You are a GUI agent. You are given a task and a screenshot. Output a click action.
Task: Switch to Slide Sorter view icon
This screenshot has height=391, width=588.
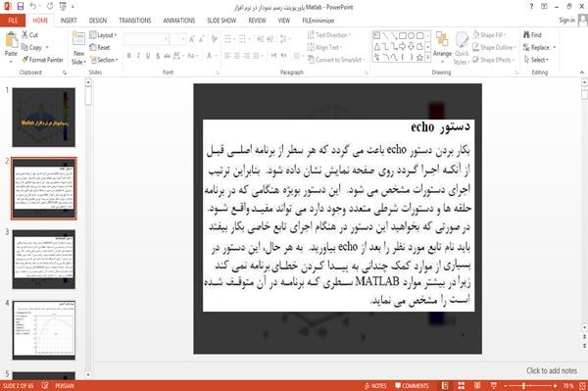pyautogui.click(x=462, y=385)
